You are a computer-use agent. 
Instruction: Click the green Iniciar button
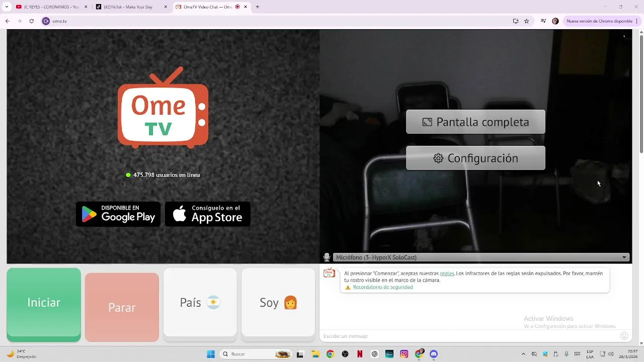coord(44,305)
